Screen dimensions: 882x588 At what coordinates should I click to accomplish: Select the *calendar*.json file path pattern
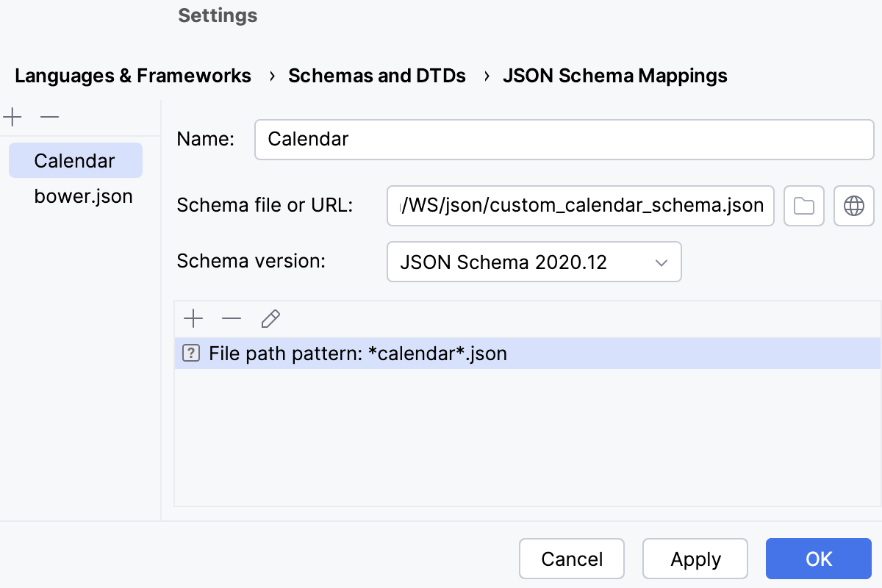[x=359, y=354]
